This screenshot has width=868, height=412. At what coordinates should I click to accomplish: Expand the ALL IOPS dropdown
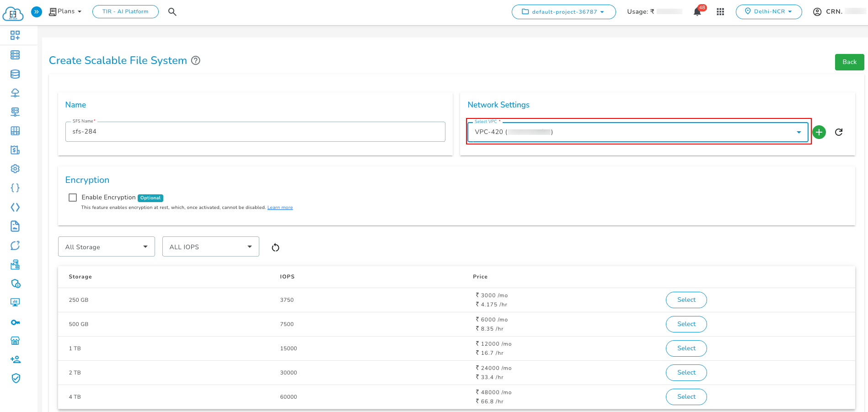[x=210, y=246]
